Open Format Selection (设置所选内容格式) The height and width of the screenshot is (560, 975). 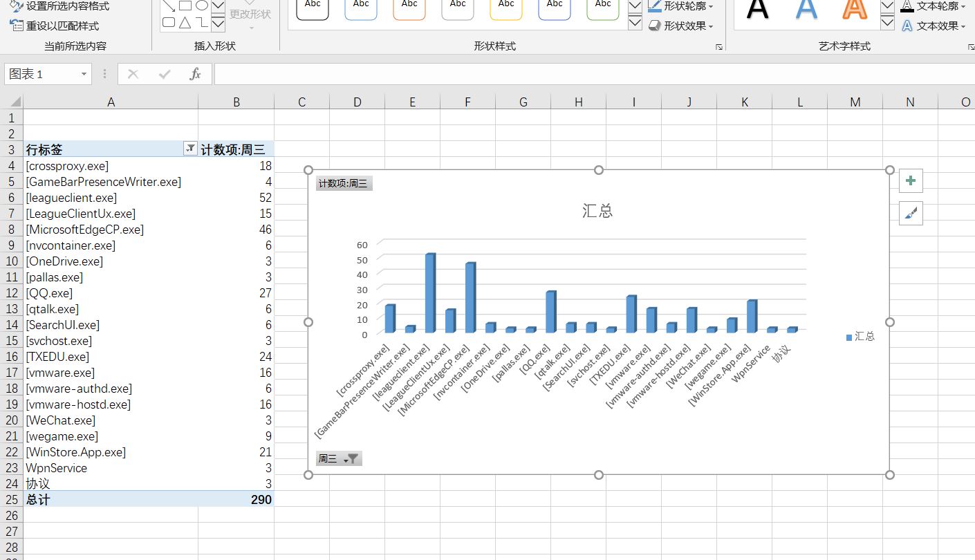pyautogui.click(x=59, y=6)
